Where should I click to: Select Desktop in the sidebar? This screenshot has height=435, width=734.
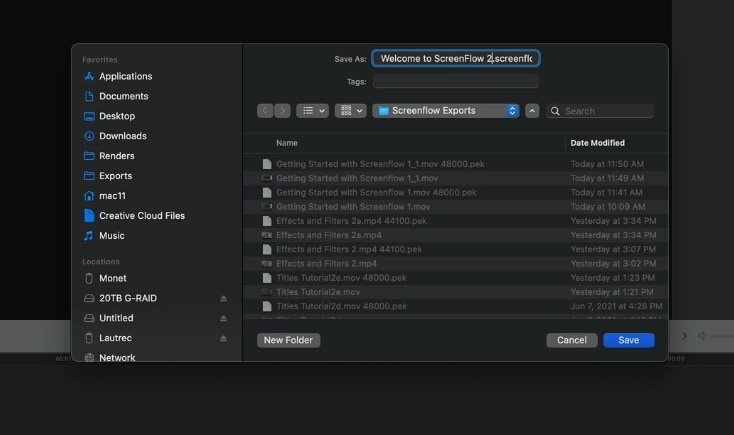click(x=117, y=116)
